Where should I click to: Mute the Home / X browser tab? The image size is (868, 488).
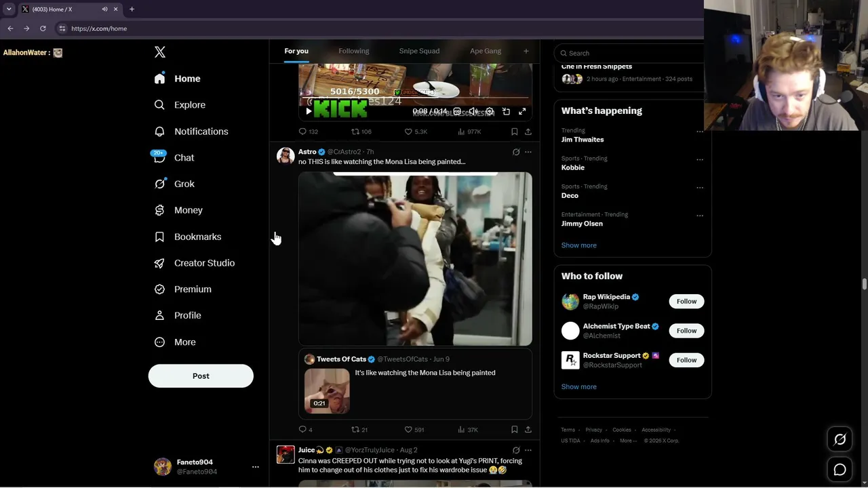104,9
